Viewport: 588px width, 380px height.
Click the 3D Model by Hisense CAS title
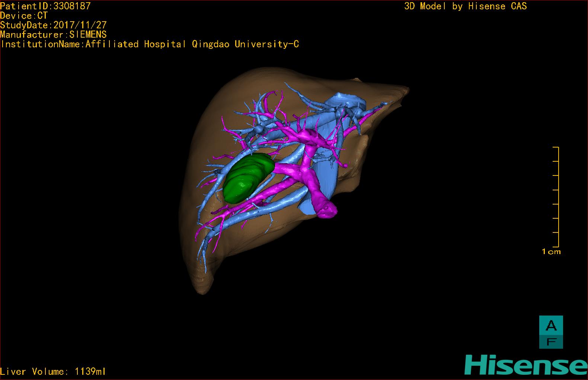click(x=465, y=6)
